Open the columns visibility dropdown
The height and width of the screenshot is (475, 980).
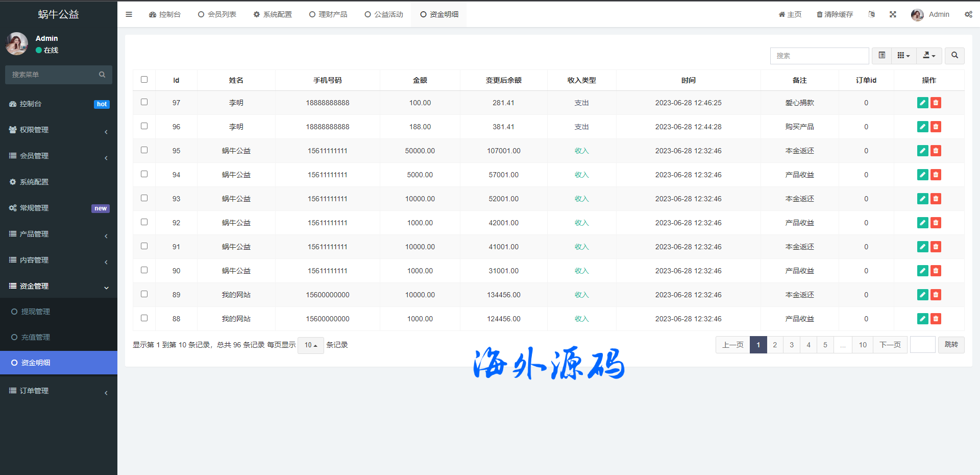coord(903,56)
